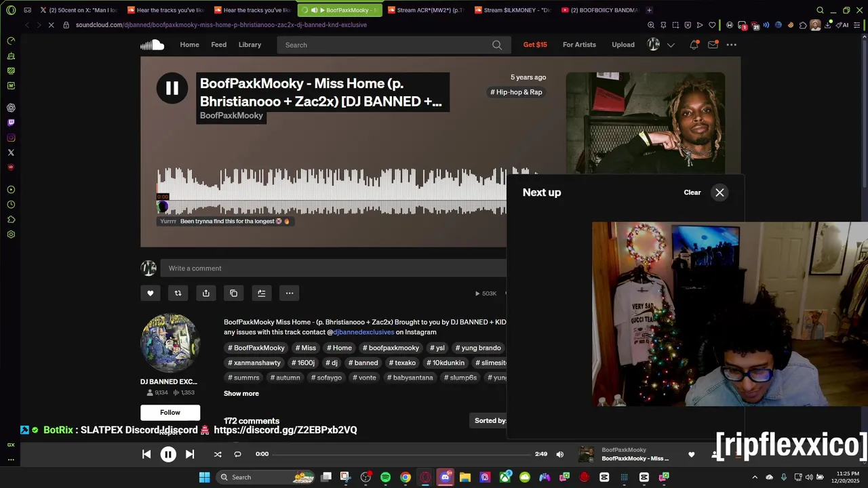This screenshot has height=488, width=868.
Task: Toggle mute with the volume speaker icon
Action: (x=559, y=454)
